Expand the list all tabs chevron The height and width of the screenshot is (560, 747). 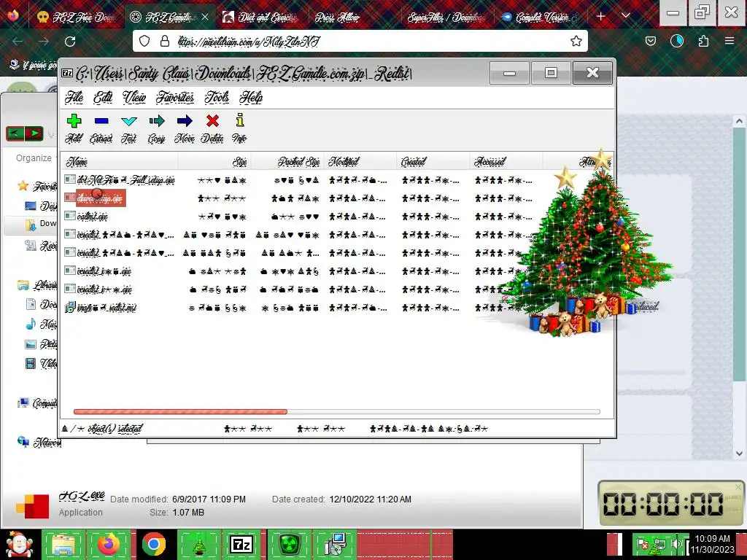click(626, 16)
